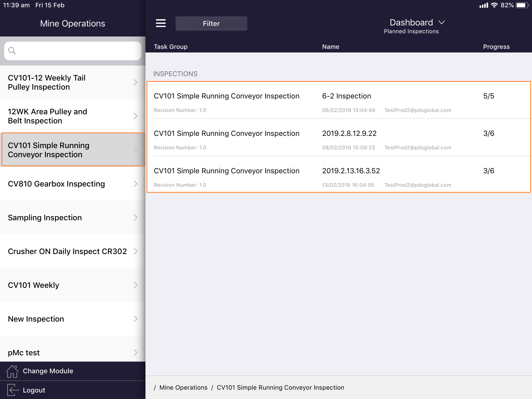The image size is (532, 399).
Task: Click 3/6 progress for 2019.2.13.16.3.52
Action: pos(489,171)
